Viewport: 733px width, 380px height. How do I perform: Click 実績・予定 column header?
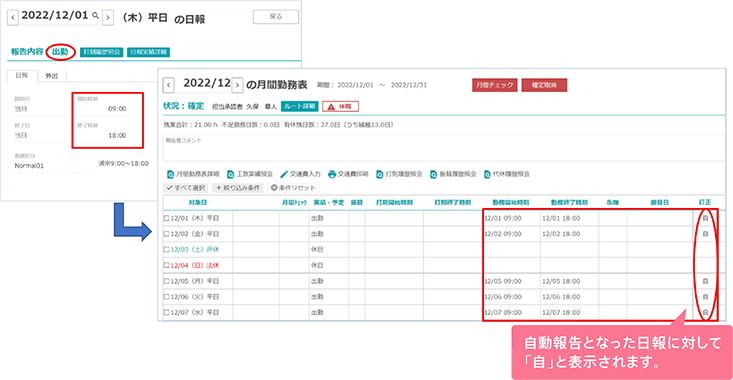329,202
